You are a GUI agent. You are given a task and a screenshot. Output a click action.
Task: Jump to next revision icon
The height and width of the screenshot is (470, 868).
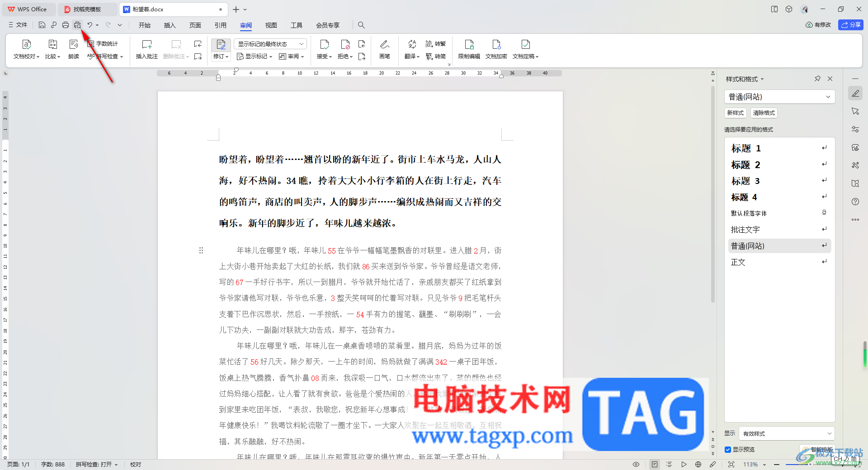coord(362,56)
